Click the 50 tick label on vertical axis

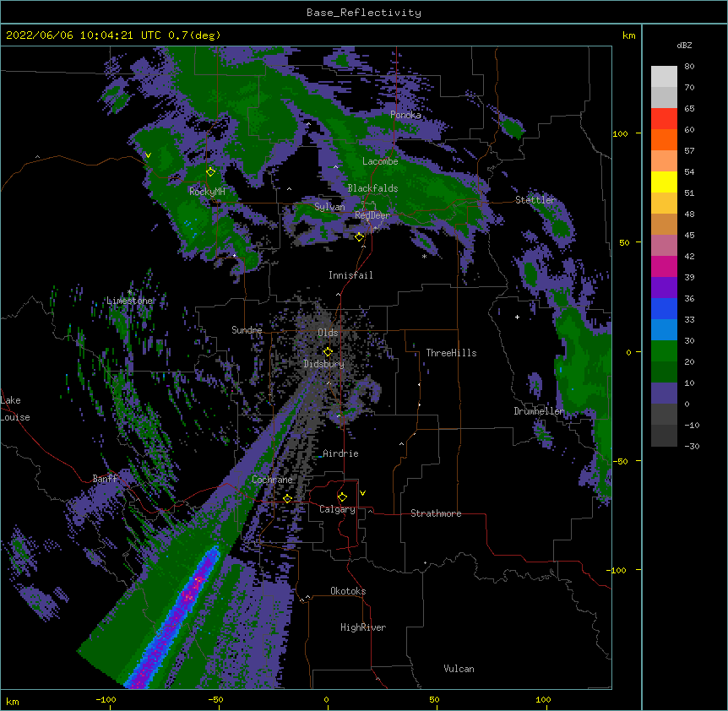624,242
